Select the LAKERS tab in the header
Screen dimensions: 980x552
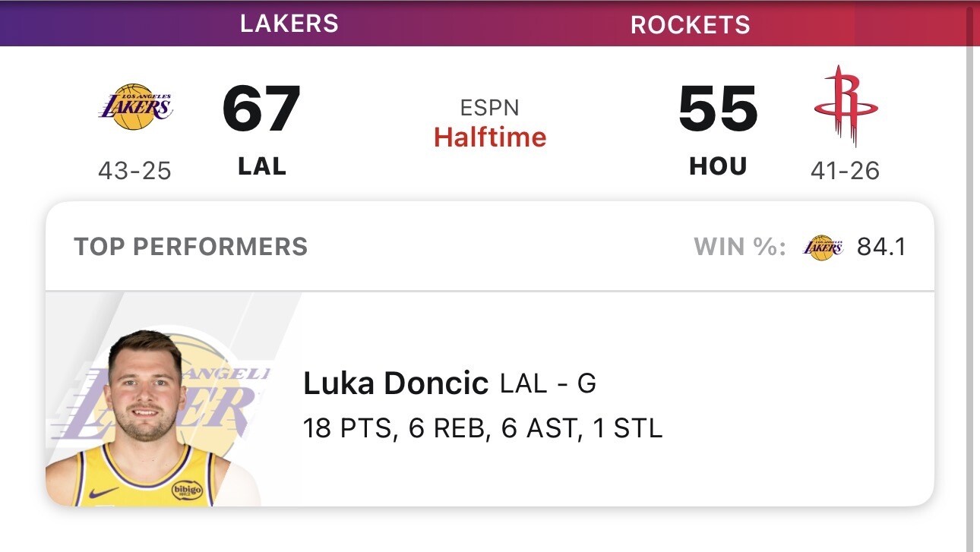tap(289, 24)
